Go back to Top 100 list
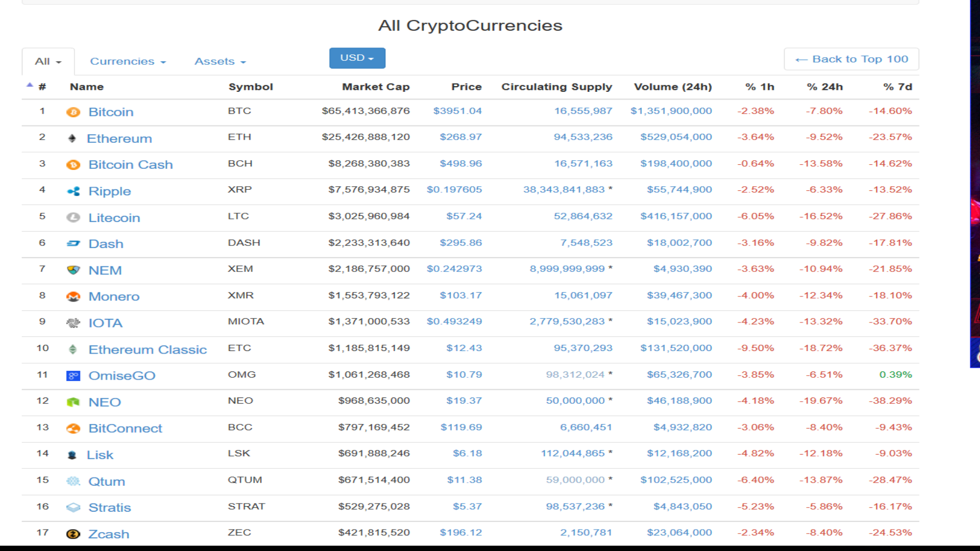The width and height of the screenshot is (980, 551). pos(851,59)
